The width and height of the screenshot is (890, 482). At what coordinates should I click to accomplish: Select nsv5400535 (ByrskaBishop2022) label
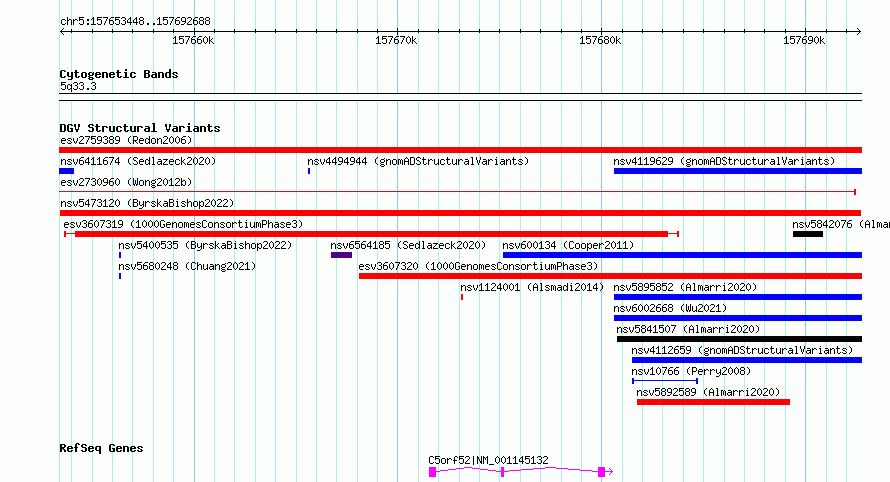[x=205, y=245]
